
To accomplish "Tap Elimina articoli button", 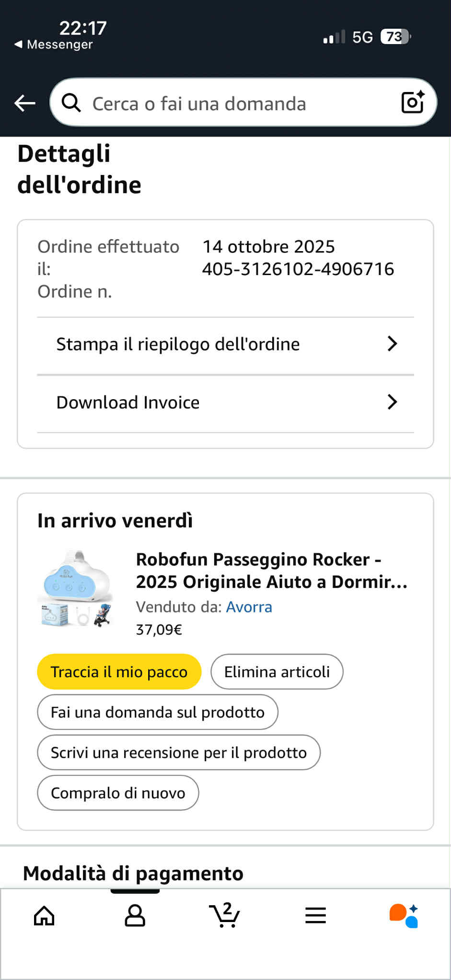I will (x=277, y=672).
